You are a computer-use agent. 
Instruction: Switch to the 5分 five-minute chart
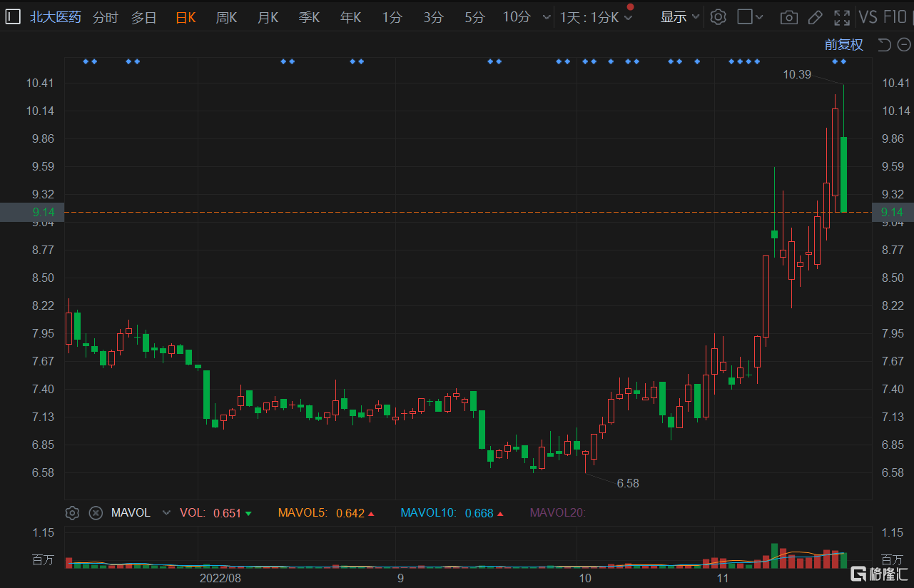click(x=474, y=18)
